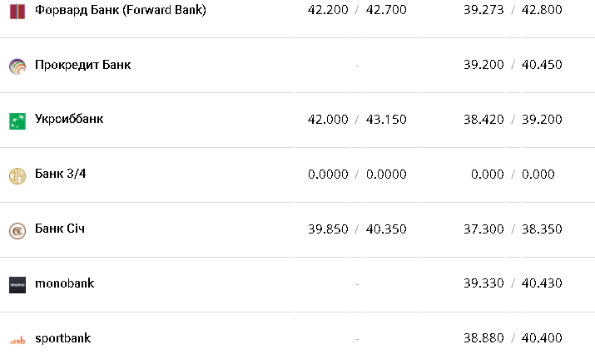Open the sportbank name link
The width and height of the screenshot is (595, 364).
[x=62, y=338]
